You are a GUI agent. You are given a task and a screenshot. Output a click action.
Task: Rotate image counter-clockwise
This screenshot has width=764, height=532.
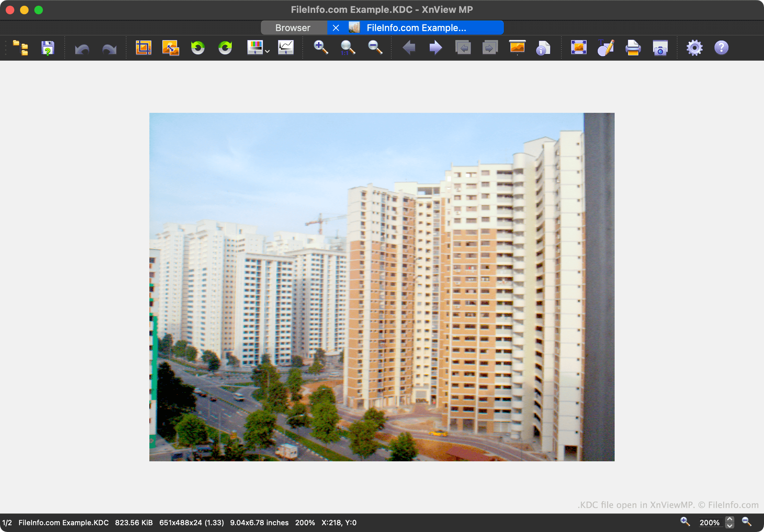[x=198, y=47]
